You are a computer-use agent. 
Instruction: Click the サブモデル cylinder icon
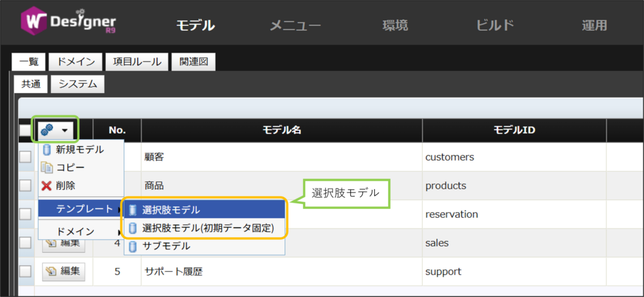133,246
